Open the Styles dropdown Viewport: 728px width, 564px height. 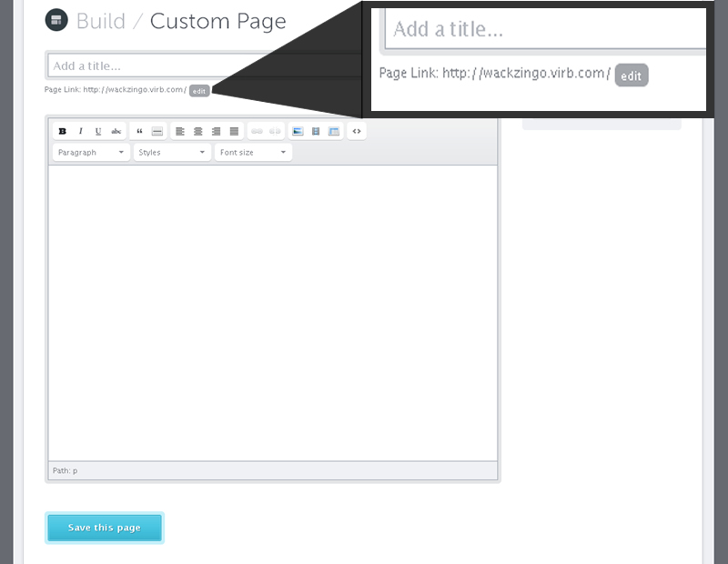172,152
